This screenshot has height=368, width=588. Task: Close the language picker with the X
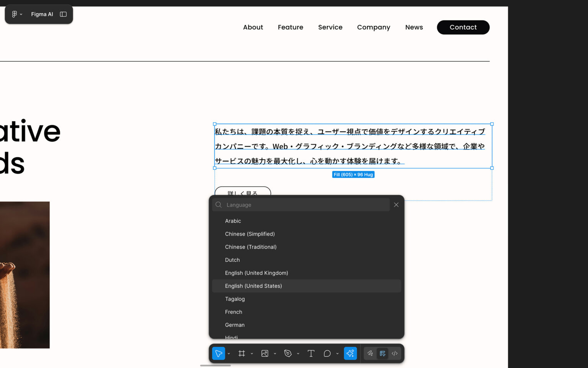coord(396,205)
